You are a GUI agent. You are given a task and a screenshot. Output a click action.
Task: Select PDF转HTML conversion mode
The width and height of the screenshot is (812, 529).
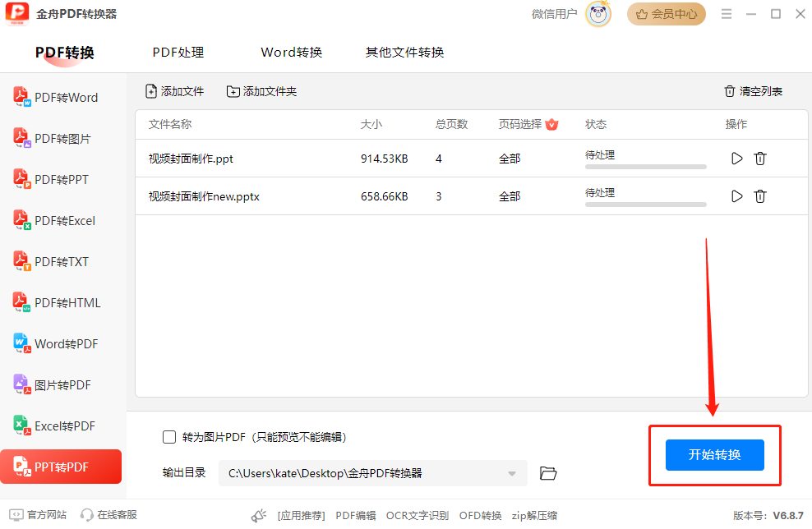[x=57, y=302]
